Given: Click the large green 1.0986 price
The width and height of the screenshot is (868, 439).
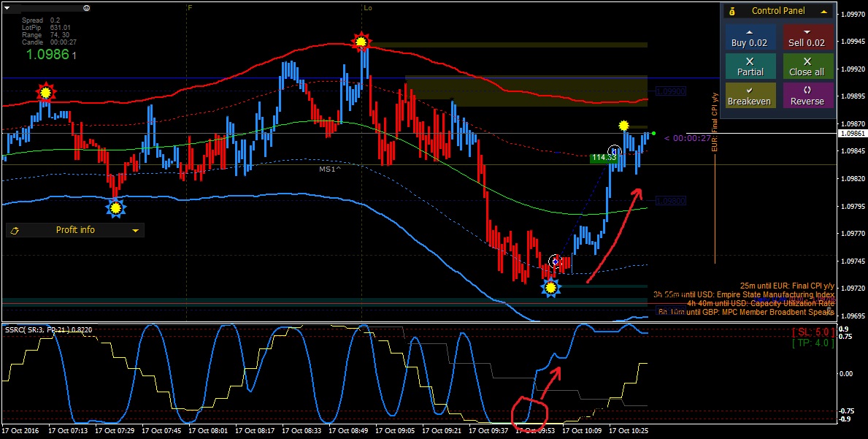Looking at the screenshot, I should click(47, 54).
